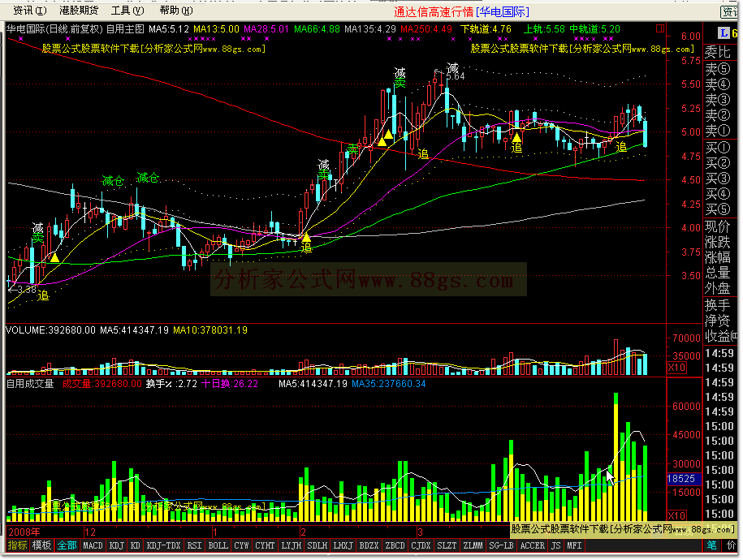The height and width of the screenshot is (560, 743).
Task: Switch to the LHXJ indicator
Action: [x=343, y=545]
